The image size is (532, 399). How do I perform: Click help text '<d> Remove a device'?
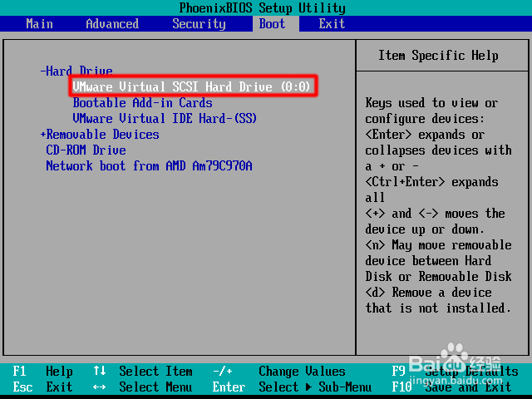pyautogui.click(x=428, y=293)
